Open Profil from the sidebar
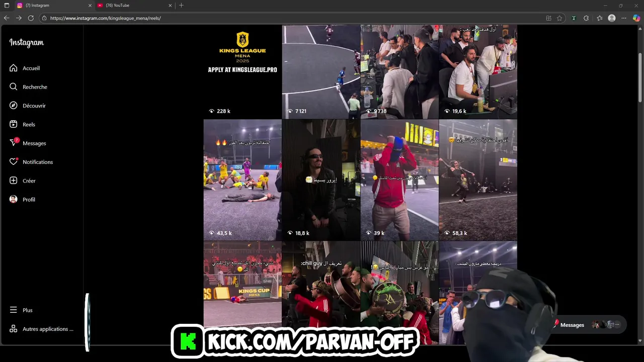This screenshot has height=362, width=644. [23, 200]
